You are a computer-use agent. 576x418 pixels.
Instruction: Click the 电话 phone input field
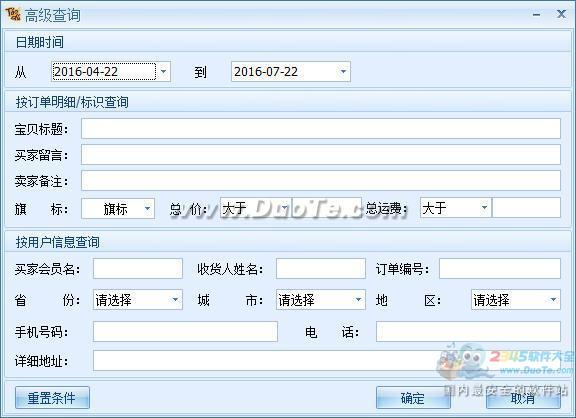click(468, 332)
